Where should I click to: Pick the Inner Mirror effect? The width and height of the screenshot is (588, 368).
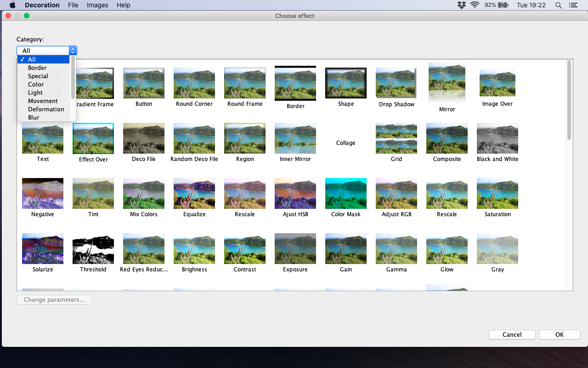pos(295,138)
